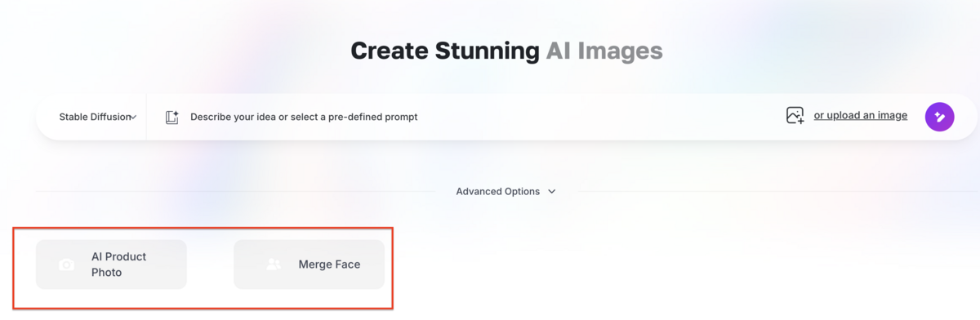
Task: Click the gray AI Images heading text
Action: click(604, 51)
